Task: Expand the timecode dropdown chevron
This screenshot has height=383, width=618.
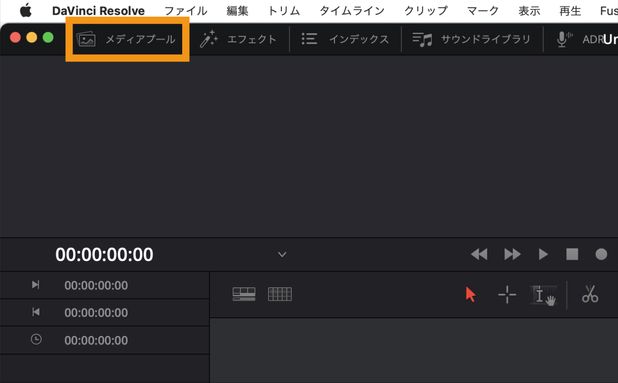Action: [x=282, y=255]
